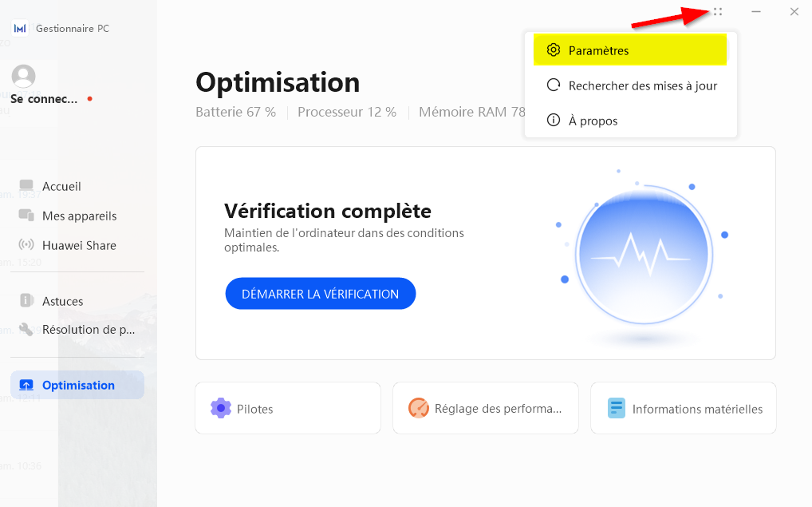Click the Gestionnaire PC logo icon
The height and width of the screenshot is (507, 812).
(20, 29)
